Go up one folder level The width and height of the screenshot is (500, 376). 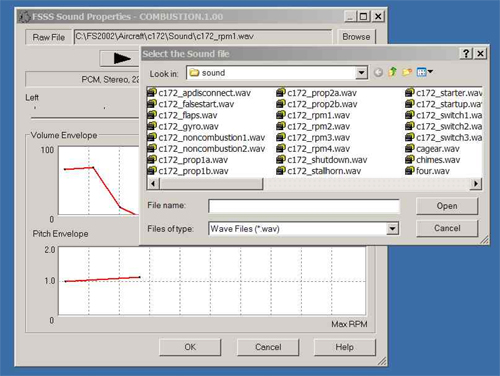click(x=392, y=72)
